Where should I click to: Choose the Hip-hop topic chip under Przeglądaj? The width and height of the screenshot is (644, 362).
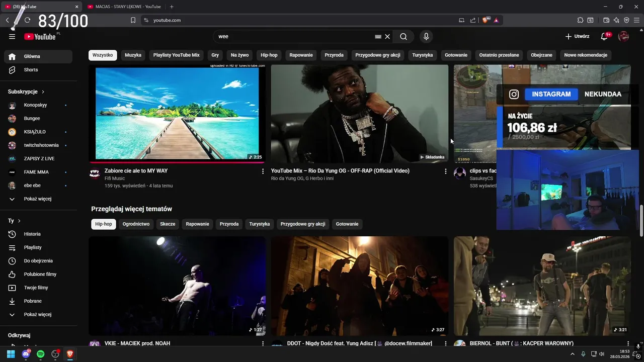(104, 224)
